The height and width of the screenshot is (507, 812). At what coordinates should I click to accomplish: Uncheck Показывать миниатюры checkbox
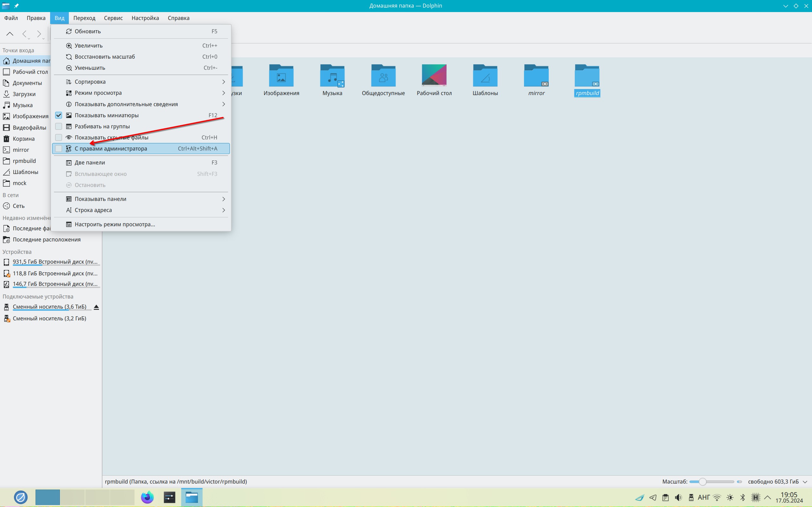point(59,115)
